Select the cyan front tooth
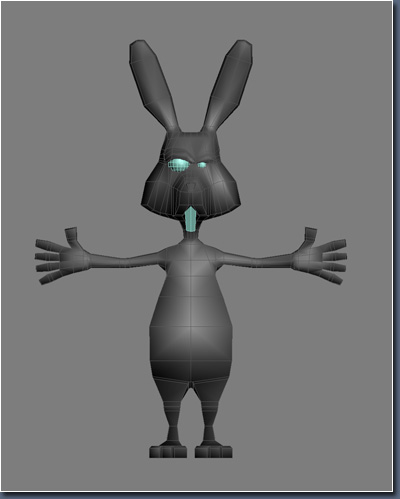Screen dimensions: 400x499 pyautogui.click(x=190, y=219)
